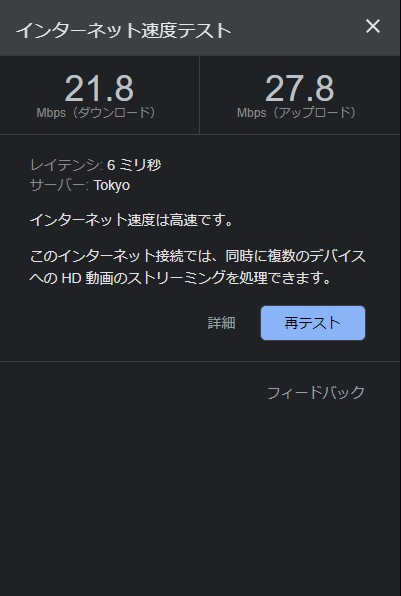This screenshot has width=401, height=596.
Task: Open the フィードバック link
Action: 316,393
